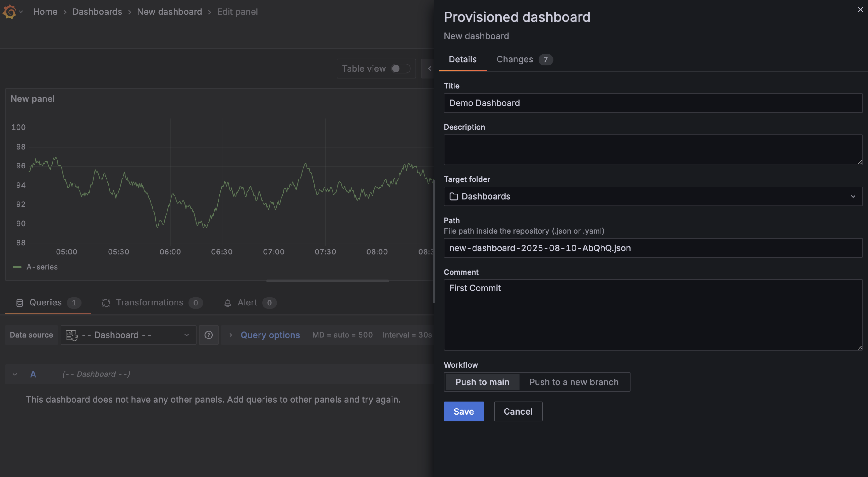Viewport: 868px width, 477px height.
Task: Open the Target folder dropdown
Action: (x=653, y=196)
